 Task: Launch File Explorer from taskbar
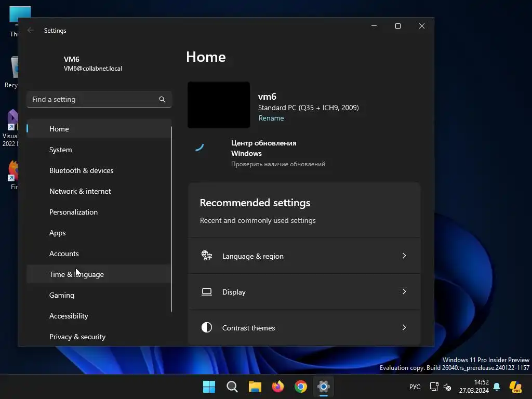(255, 387)
